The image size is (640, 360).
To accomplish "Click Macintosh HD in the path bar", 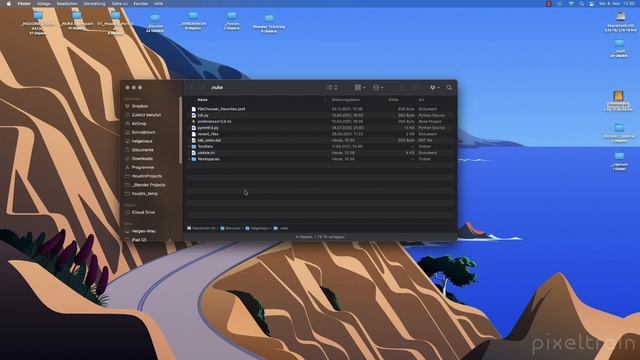I will pyautogui.click(x=201, y=228).
